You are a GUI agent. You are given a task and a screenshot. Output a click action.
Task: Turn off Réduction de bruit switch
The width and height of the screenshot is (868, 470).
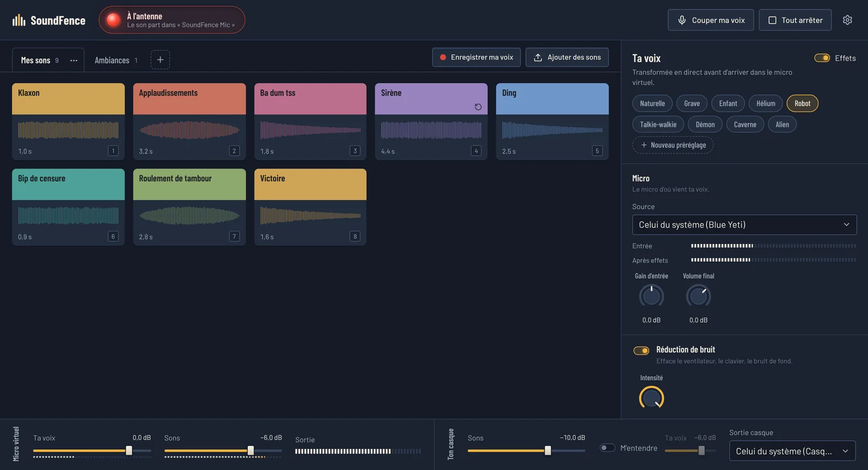(641, 351)
